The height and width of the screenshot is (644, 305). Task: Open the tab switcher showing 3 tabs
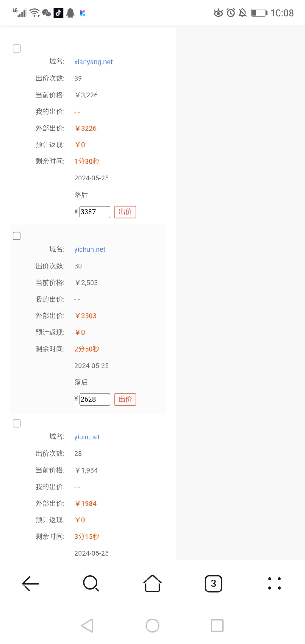tap(213, 584)
